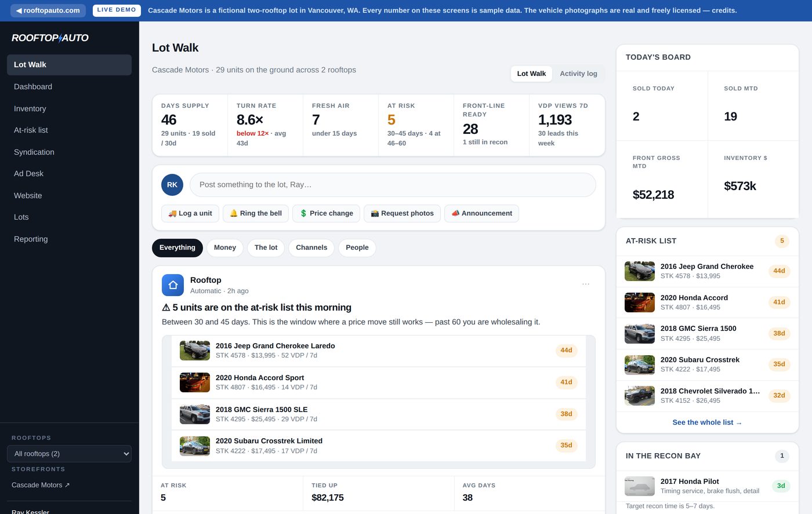Open Lots in the sidebar
The image size is (812, 514).
pos(69,217)
